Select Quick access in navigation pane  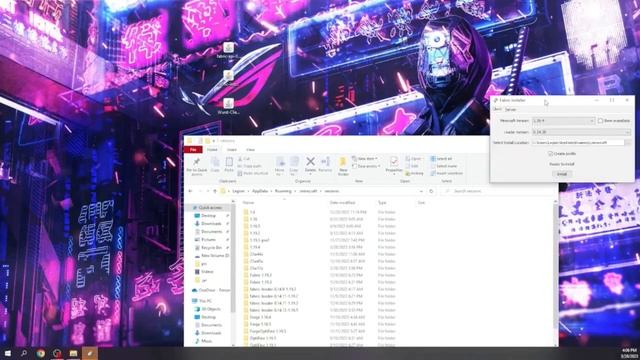(x=210, y=208)
